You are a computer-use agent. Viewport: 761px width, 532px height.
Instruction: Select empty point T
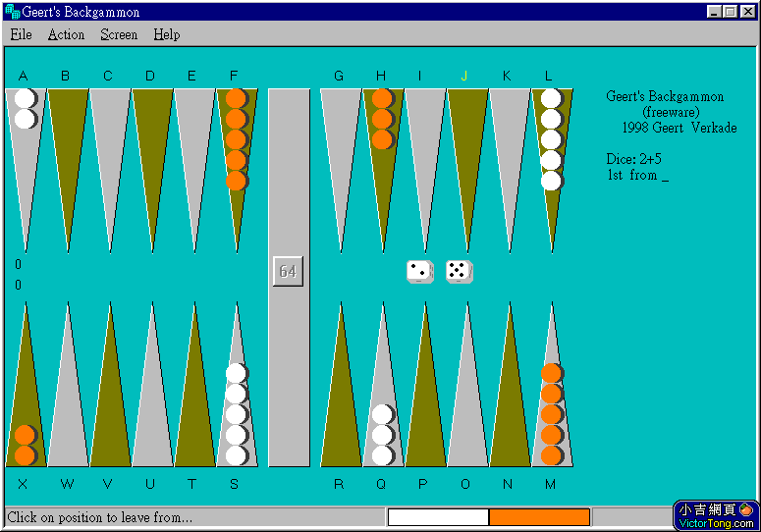(x=194, y=384)
